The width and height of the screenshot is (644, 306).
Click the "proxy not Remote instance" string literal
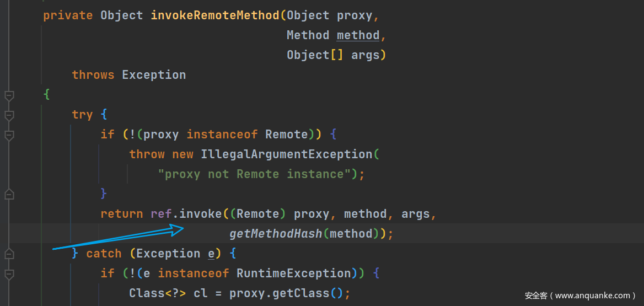point(258,174)
